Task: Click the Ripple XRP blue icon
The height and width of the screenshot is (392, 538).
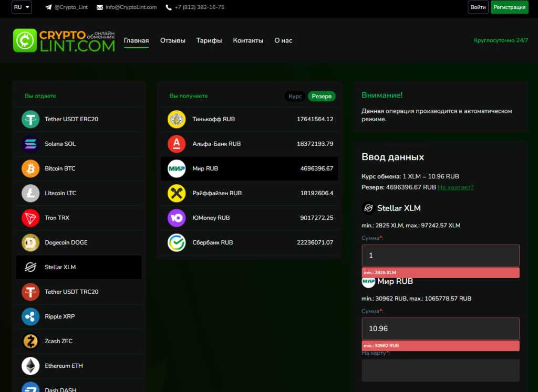Action: tap(30, 316)
